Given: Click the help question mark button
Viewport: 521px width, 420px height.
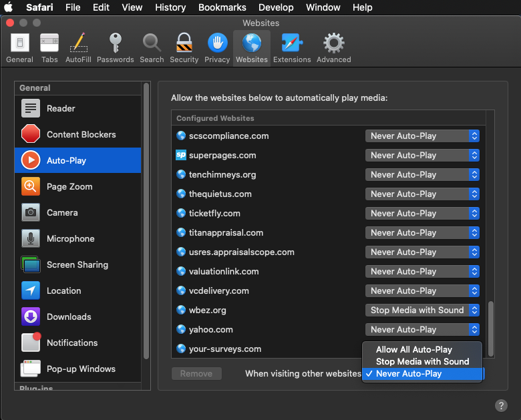Looking at the screenshot, I should pyautogui.click(x=501, y=405).
